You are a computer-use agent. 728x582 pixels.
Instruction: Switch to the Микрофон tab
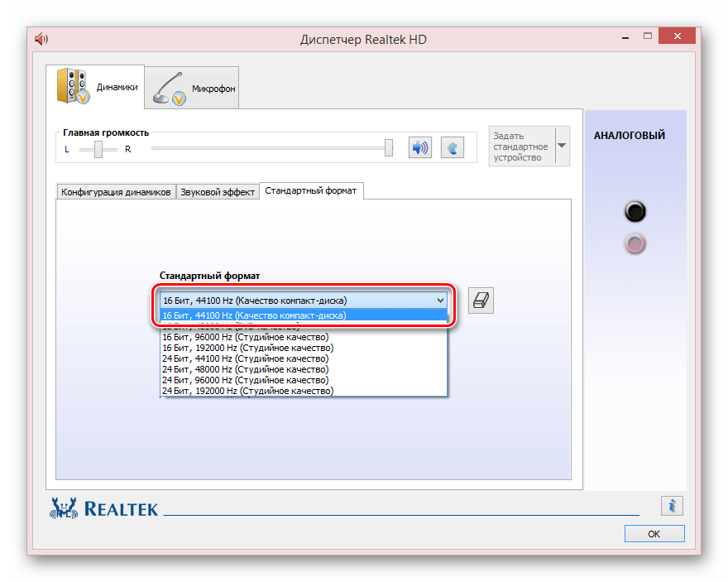(192, 88)
